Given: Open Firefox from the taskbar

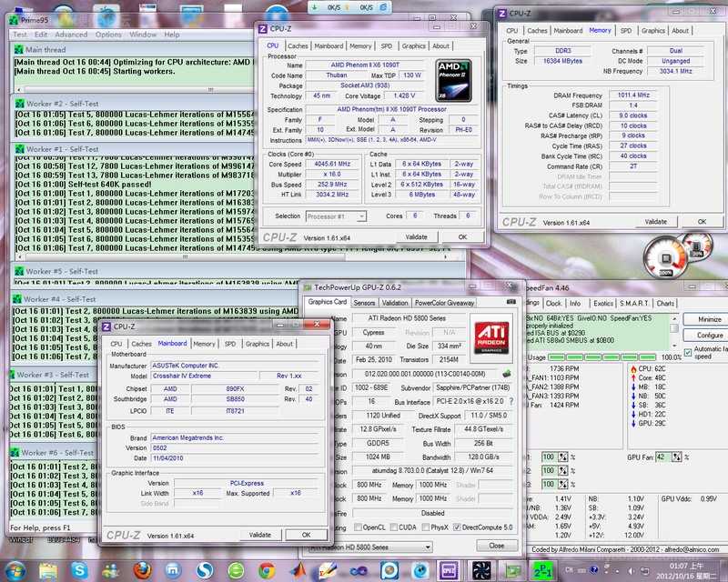Looking at the screenshot, I should (142, 570).
